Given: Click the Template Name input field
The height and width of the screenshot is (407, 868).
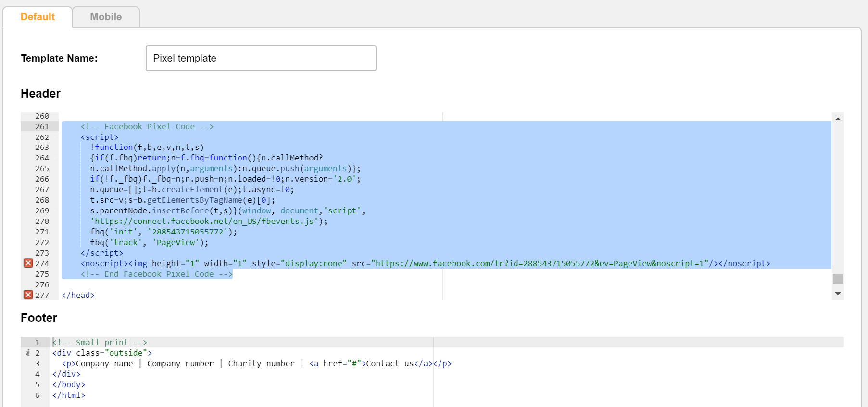Looking at the screenshot, I should point(261,58).
